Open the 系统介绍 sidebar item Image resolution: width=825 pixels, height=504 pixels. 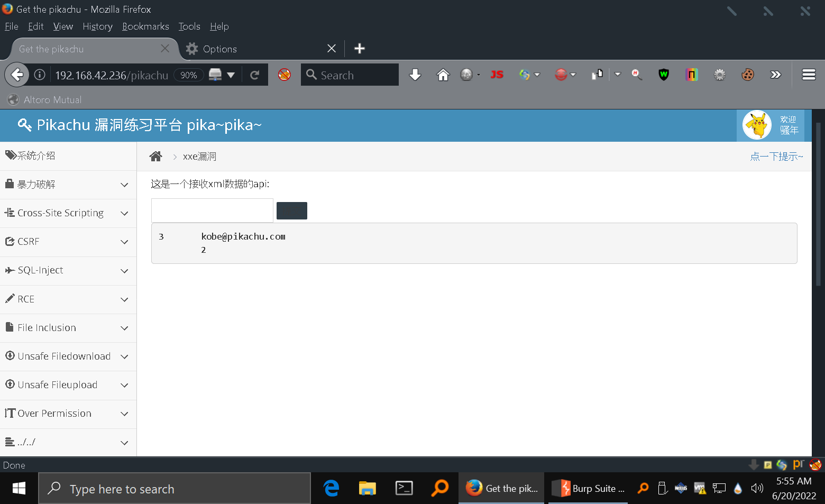68,156
